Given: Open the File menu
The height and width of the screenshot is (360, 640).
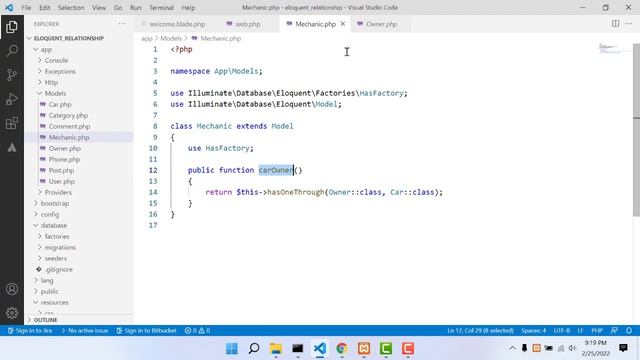Looking at the screenshot, I should [x=26, y=7].
